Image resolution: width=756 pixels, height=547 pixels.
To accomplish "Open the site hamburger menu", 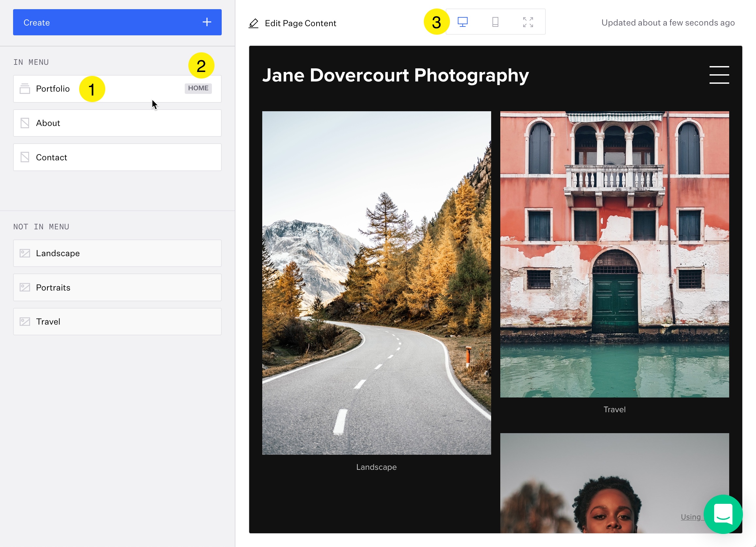I will (719, 75).
